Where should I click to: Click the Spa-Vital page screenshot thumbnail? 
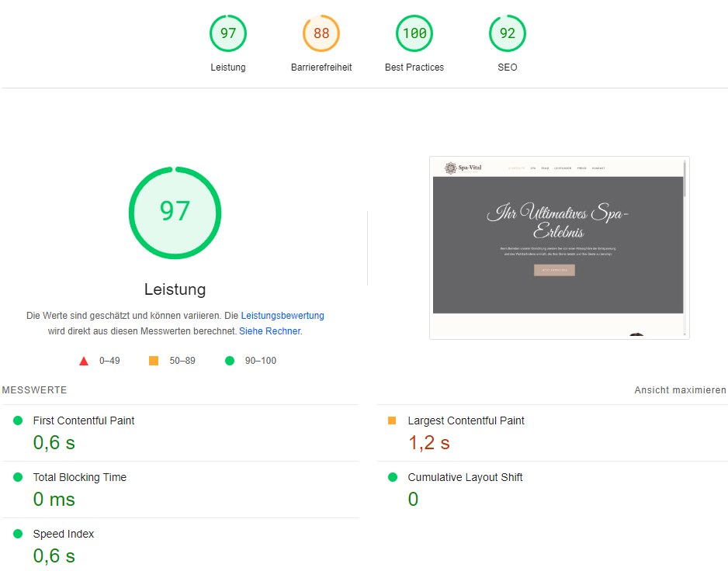click(x=559, y=248)
